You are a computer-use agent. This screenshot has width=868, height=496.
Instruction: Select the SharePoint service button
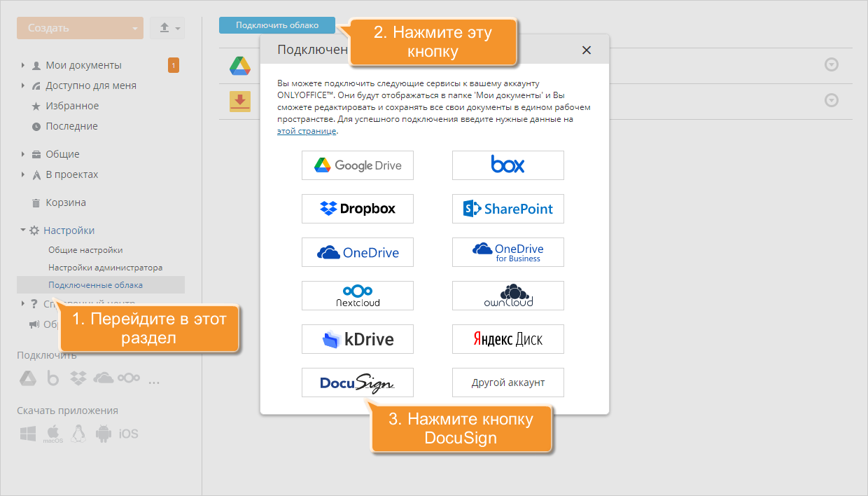[508, 209]
